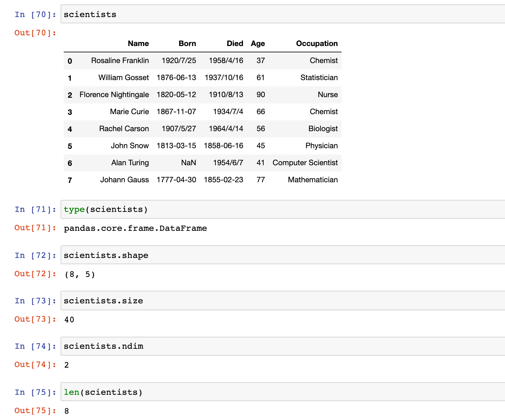Click the Died column header

(x=235, y=44)
